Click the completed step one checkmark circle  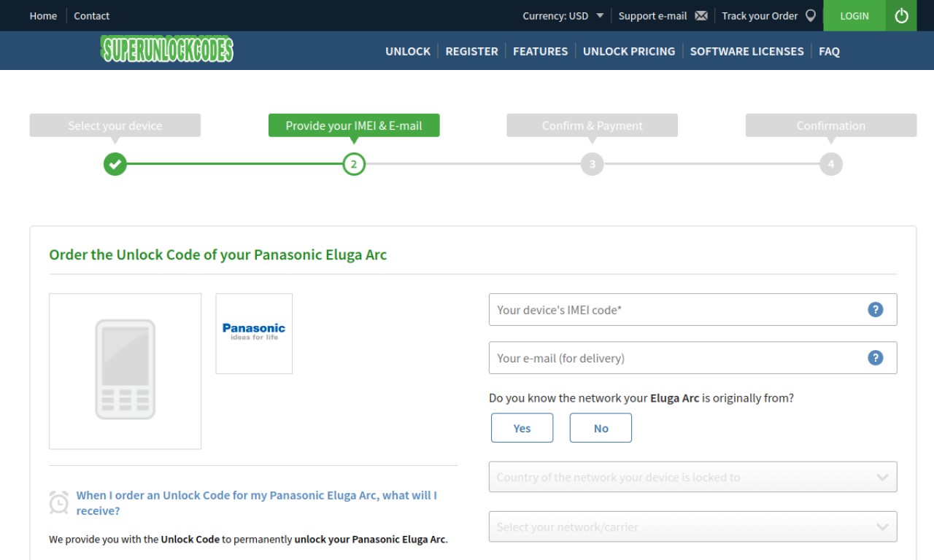115,164
